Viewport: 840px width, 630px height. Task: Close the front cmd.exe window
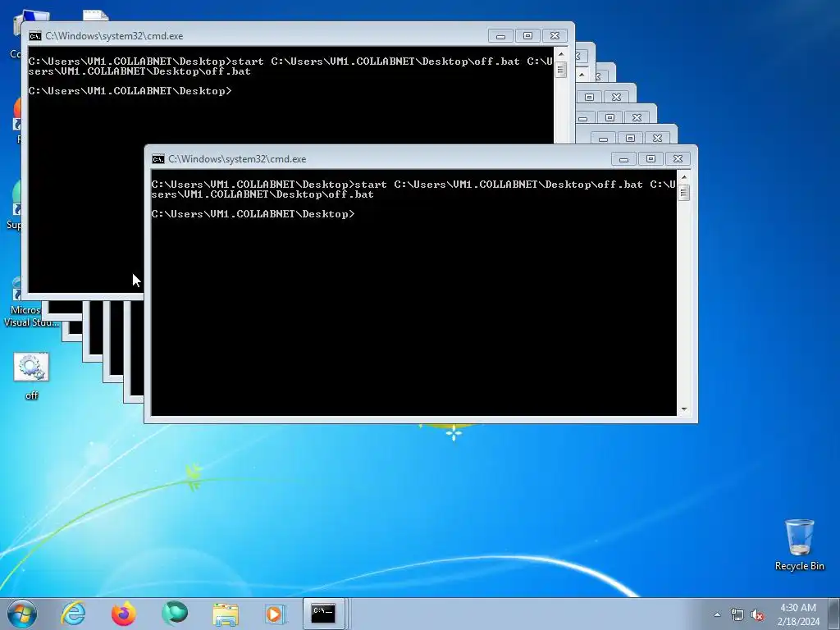coord(678,159)
